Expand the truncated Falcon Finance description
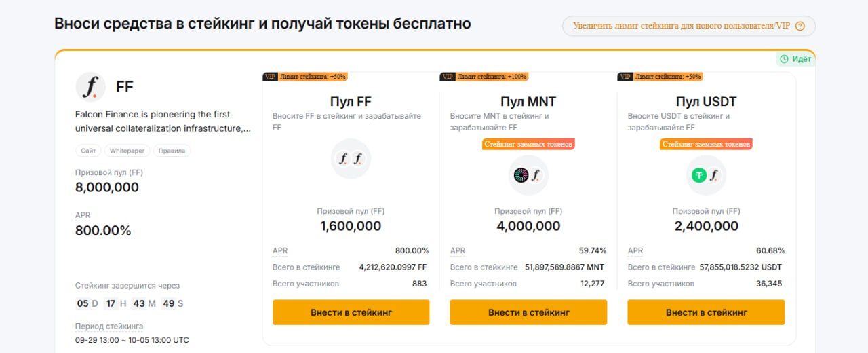The image size is (868, 353). click(163, 128)
